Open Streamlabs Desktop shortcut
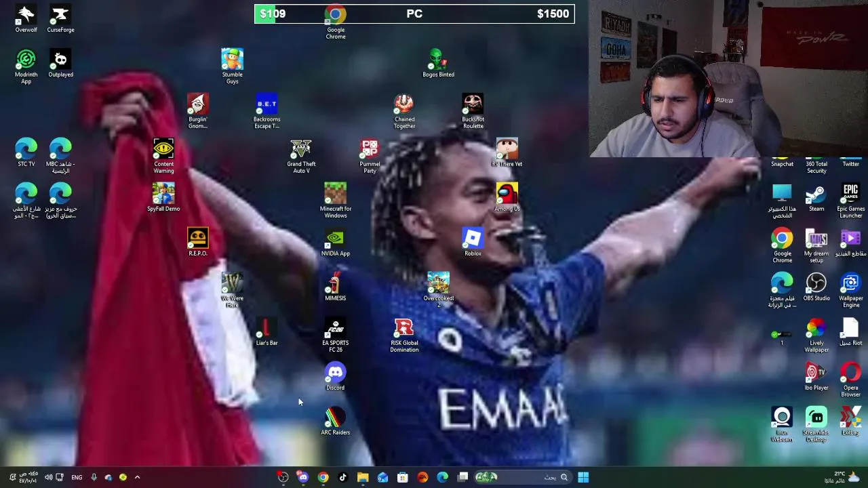Viewport: 868px width, 488px height. pyautogui.click(x=816, y=425)
